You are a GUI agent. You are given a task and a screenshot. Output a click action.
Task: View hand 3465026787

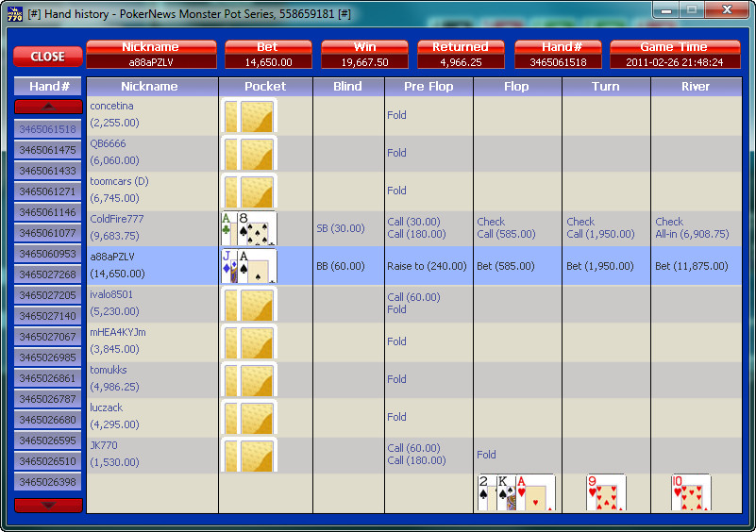coord(48,398)
